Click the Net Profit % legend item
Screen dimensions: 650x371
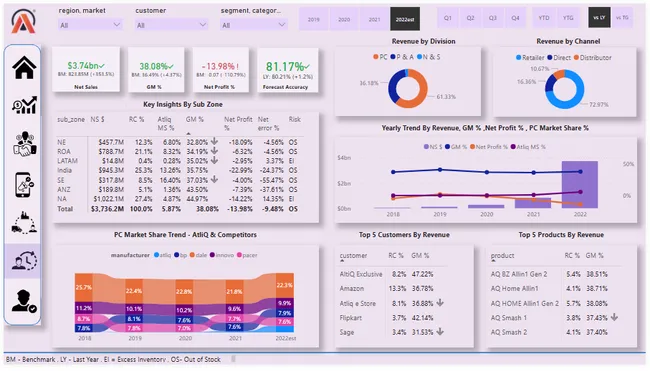pyautogui.click(x=488, y=147)
